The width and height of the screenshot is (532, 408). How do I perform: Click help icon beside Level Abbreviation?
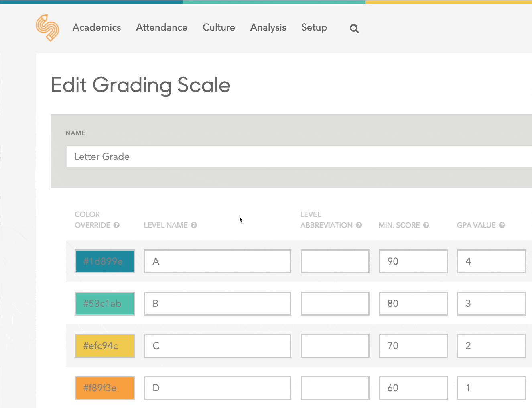point(359,225)
